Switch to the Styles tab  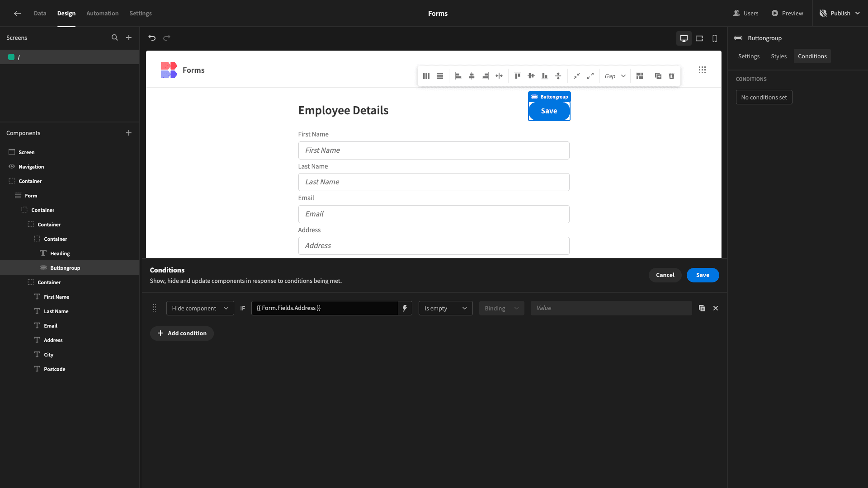(x=778, y=56)
